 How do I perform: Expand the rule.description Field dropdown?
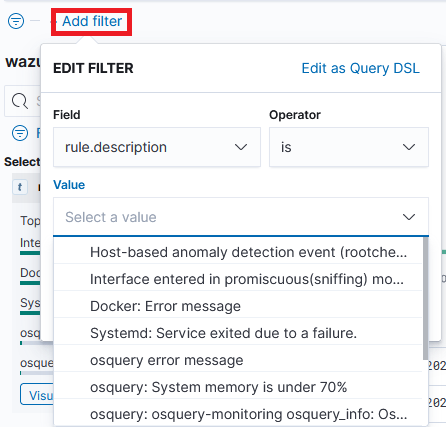[157, 147]
